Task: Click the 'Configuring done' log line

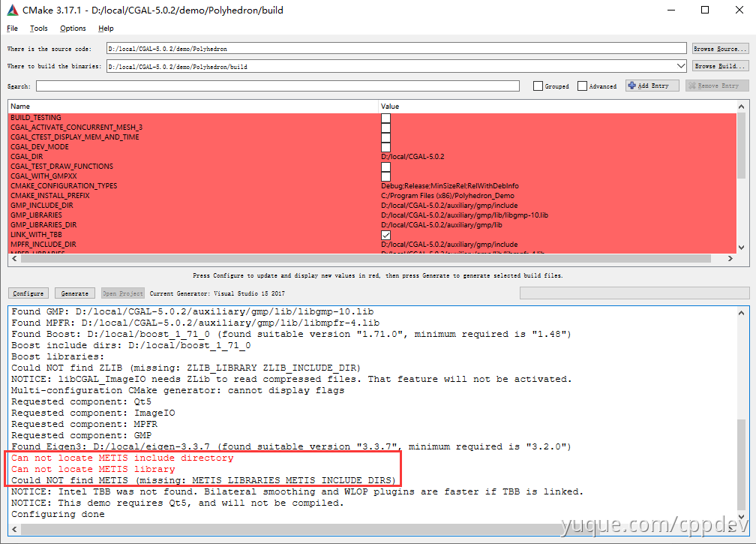Action: click(58, 514)
